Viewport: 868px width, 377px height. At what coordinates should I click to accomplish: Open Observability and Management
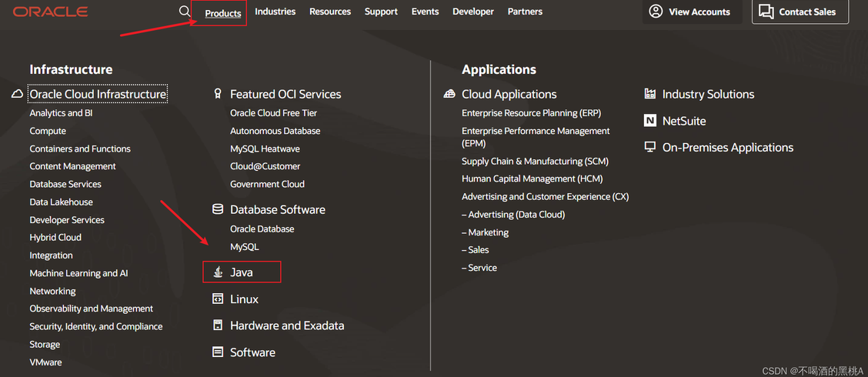click(92, 309)
